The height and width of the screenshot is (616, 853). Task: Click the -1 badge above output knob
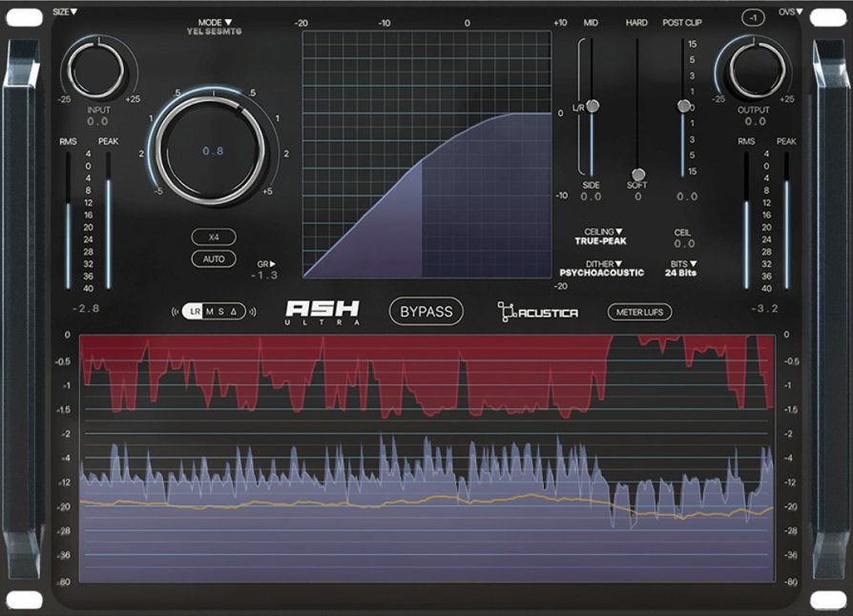click(x=754, y=19)
